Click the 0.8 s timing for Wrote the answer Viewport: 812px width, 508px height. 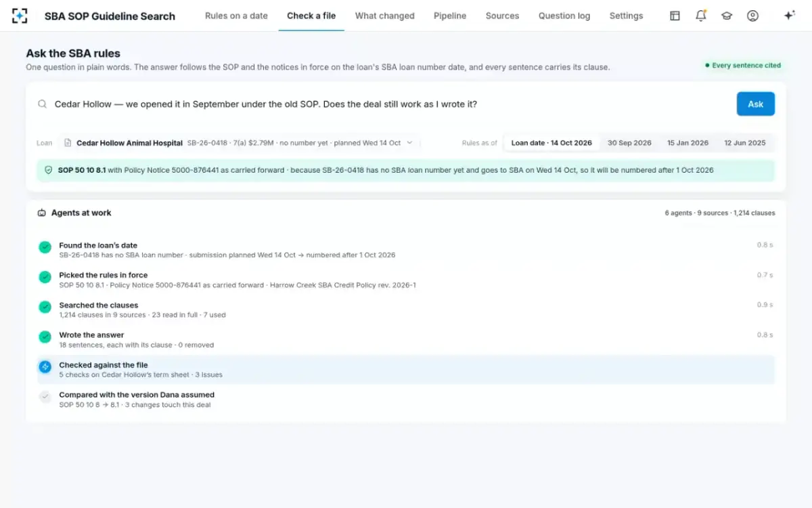pos(765,335)
